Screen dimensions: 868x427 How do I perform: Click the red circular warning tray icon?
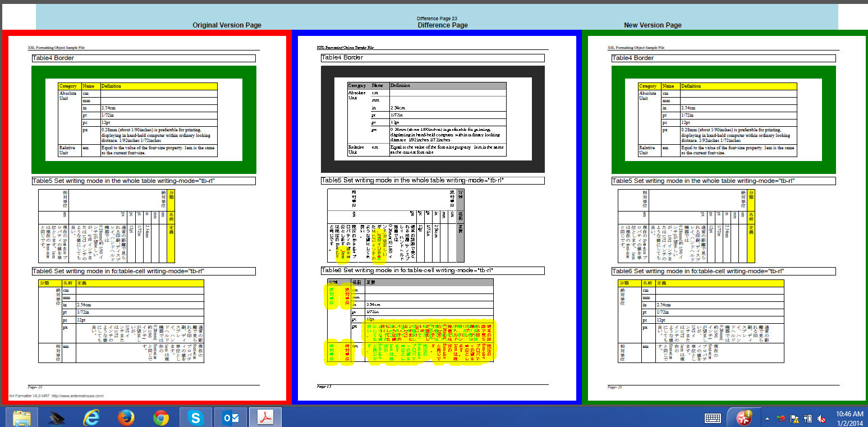[744, 417]
